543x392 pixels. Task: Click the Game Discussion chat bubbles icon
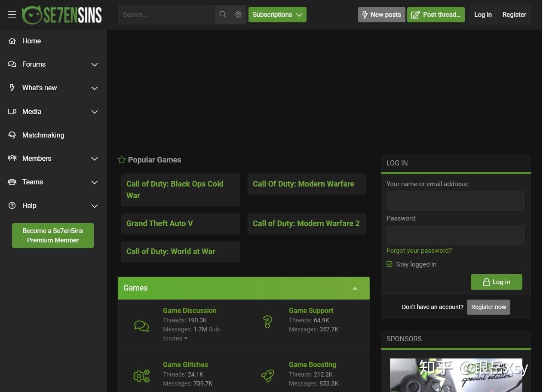141,326
